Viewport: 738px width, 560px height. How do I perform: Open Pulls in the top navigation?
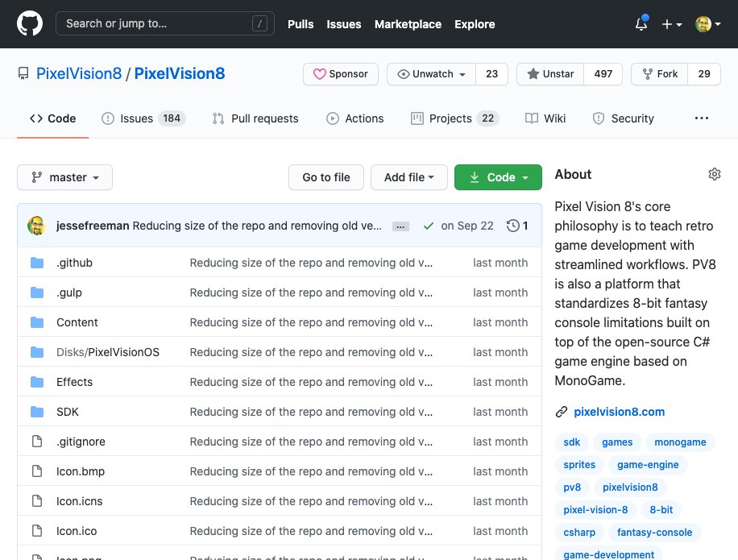(301, 24)
